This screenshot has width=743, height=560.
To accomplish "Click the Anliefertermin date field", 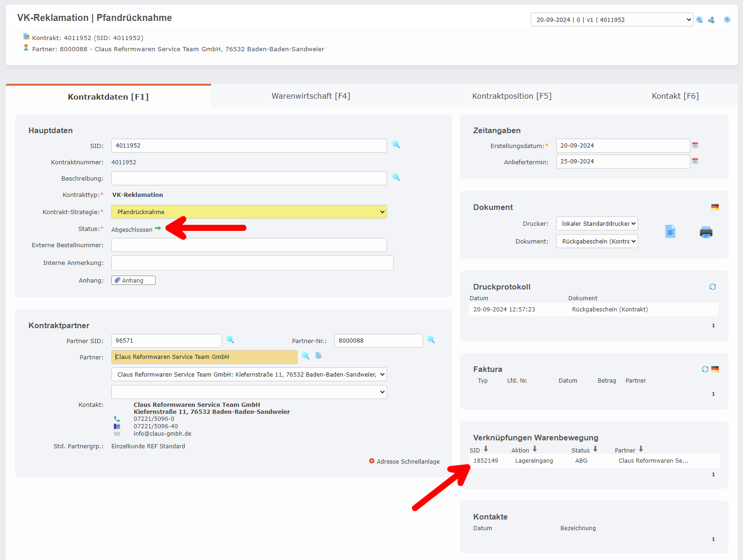I will (x=623, y=162).
